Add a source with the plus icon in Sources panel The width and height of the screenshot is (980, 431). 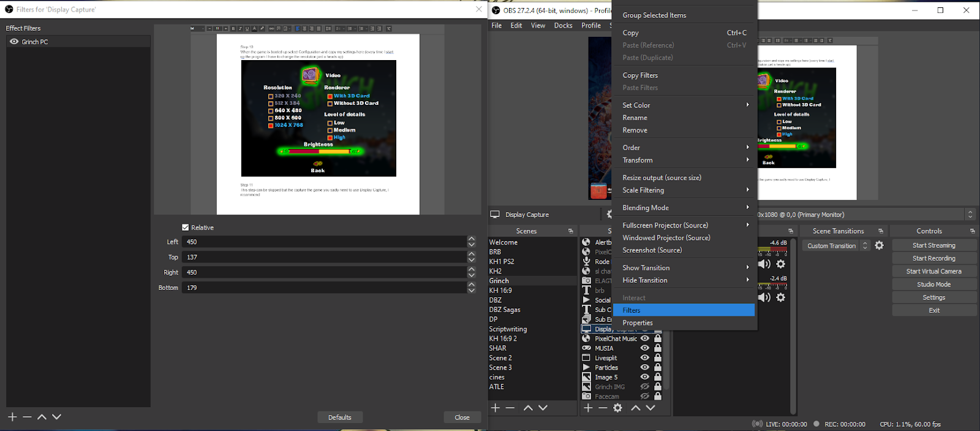[x=588, y=408]
